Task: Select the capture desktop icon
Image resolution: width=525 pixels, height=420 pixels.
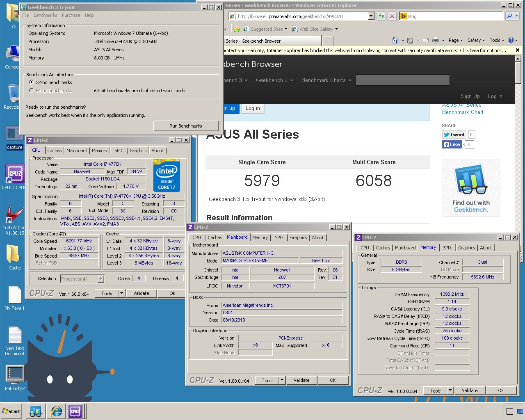Action: coord(14,138)
